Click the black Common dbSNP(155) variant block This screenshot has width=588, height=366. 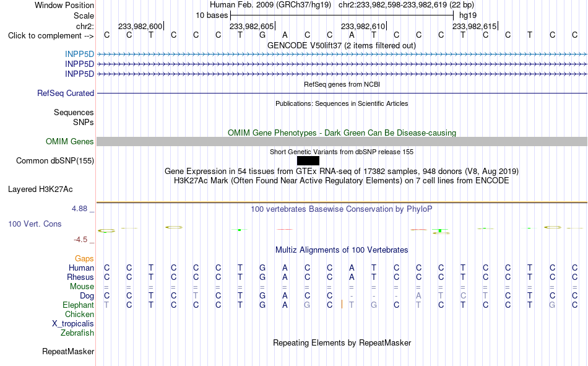point(308,160)
